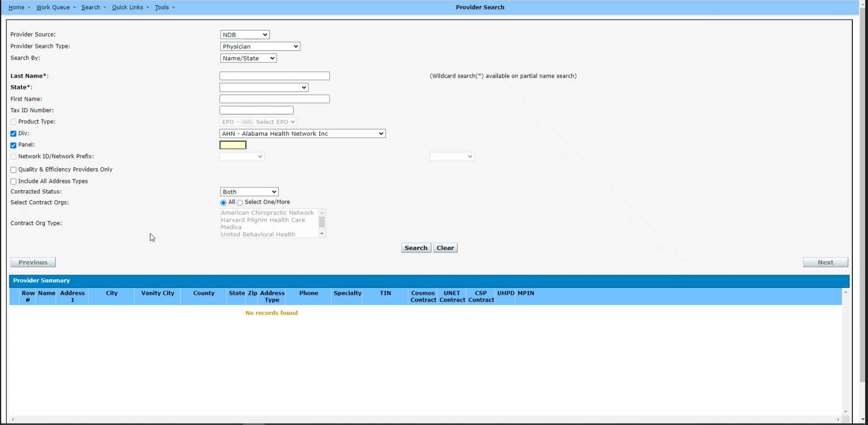Open the Contracted Status dropdown
This screenshot has width=868, height=425.
(249, 192)
